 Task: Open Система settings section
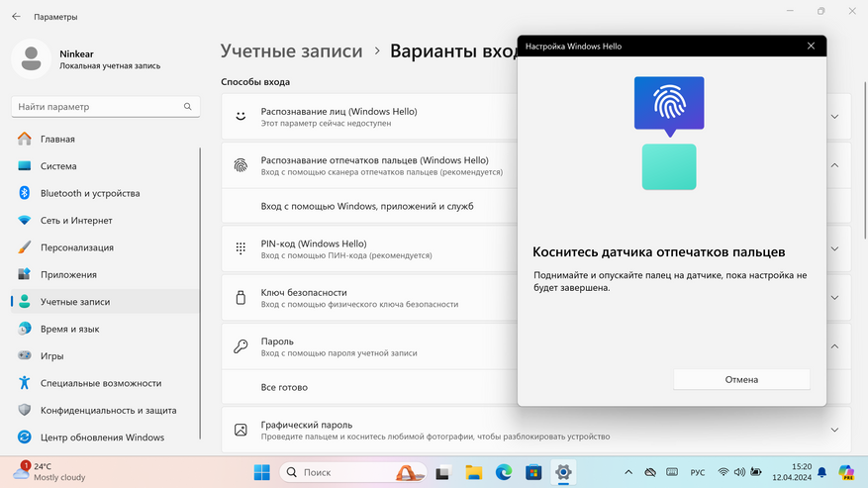pyautogui.click(x=105, y=165)
